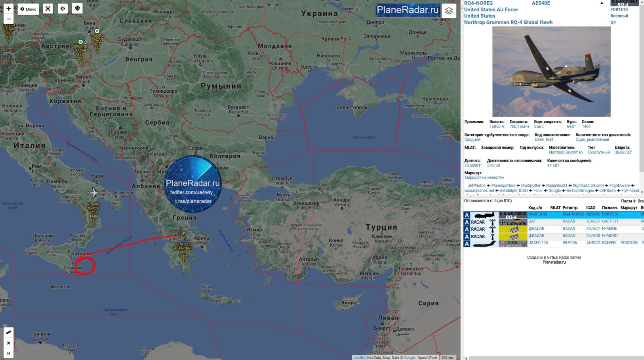Image resolution: width=644 pixels, height=360 pixels.
Task: Select the RCH996 plane icon over Italy
Action: 93,193
